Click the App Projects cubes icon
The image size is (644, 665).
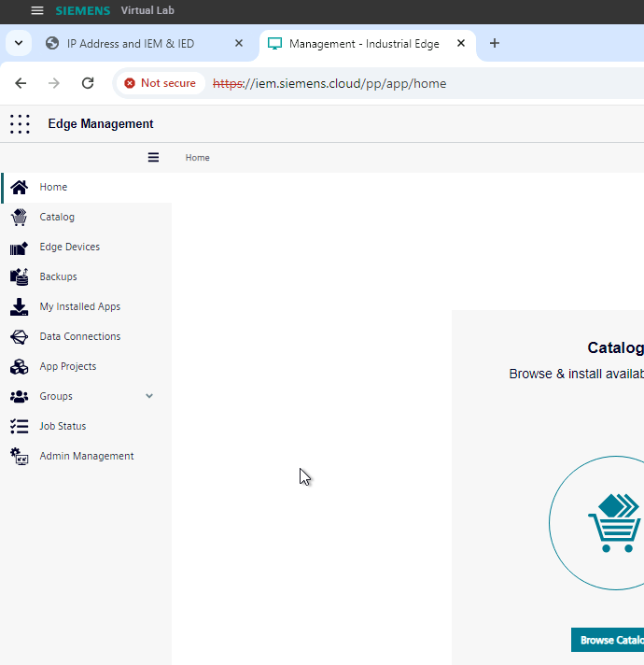tap(19, 366)
